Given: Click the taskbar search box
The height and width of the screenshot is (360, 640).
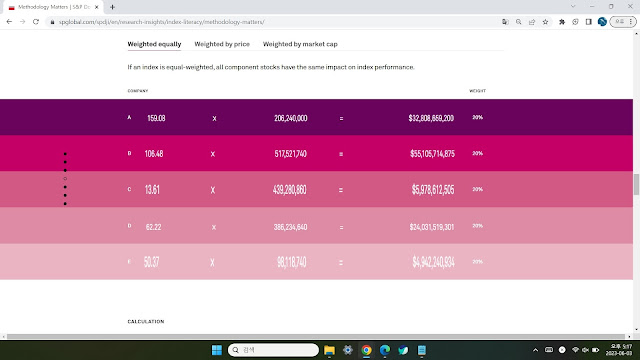Looking at the screenshot, I should (x=273, y=350).
